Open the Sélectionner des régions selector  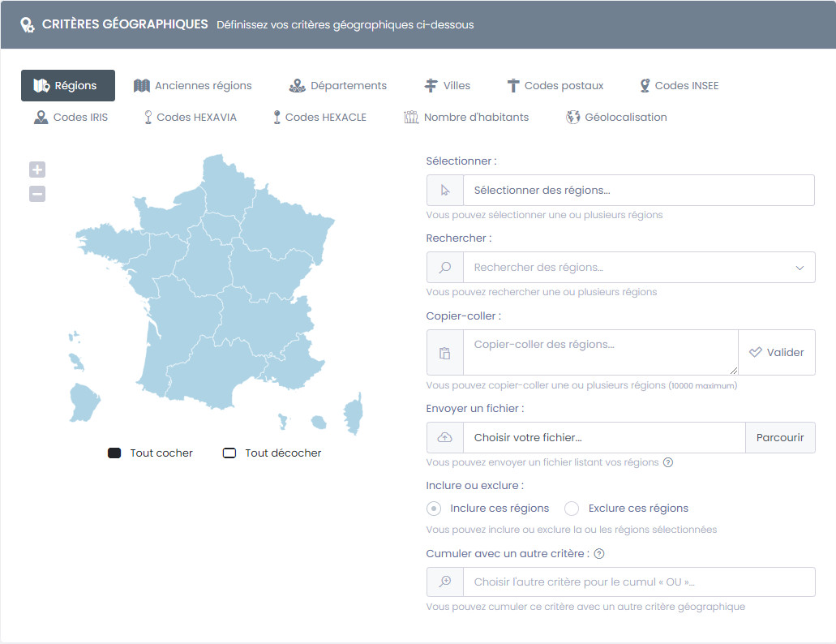[x=638, y=190]
